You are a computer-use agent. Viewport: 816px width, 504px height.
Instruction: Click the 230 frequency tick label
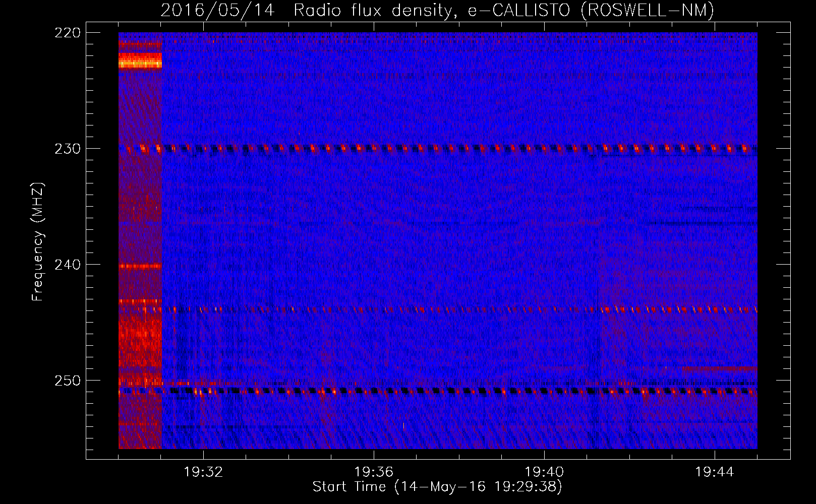(68, 149)
